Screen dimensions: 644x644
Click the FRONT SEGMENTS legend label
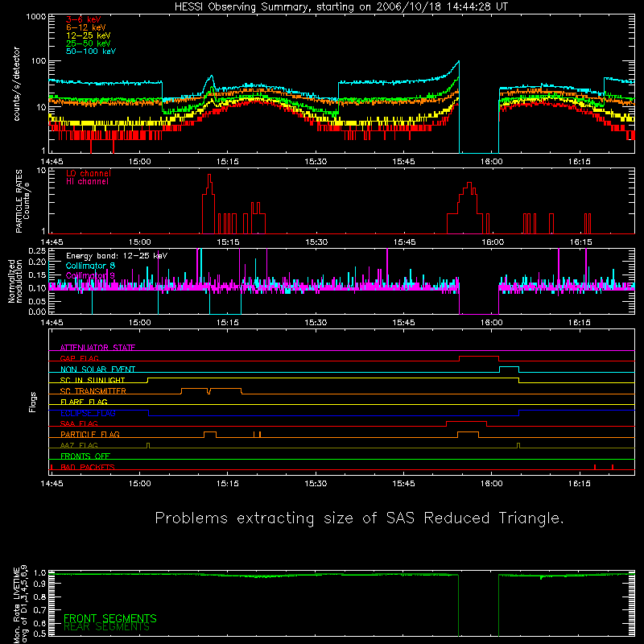click(110, 618)
